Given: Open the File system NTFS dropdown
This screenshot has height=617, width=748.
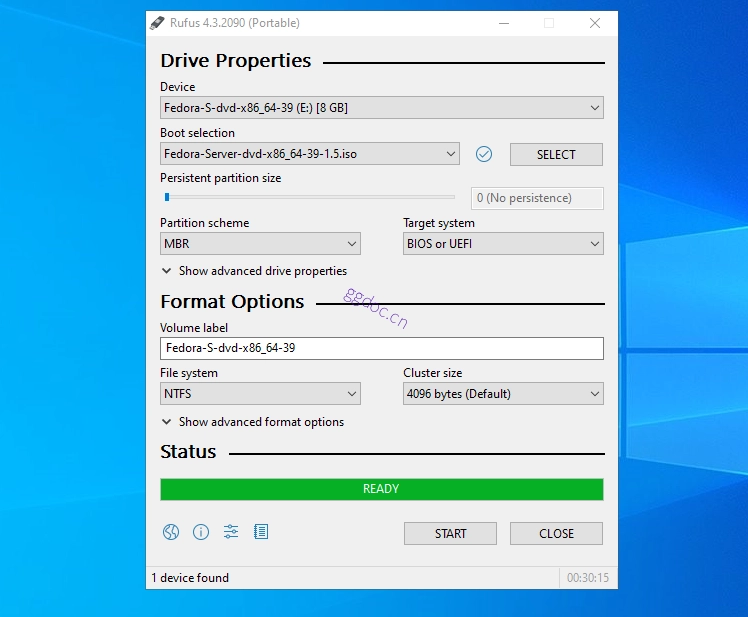Looking at the screenshot, I should click(260, 394).
